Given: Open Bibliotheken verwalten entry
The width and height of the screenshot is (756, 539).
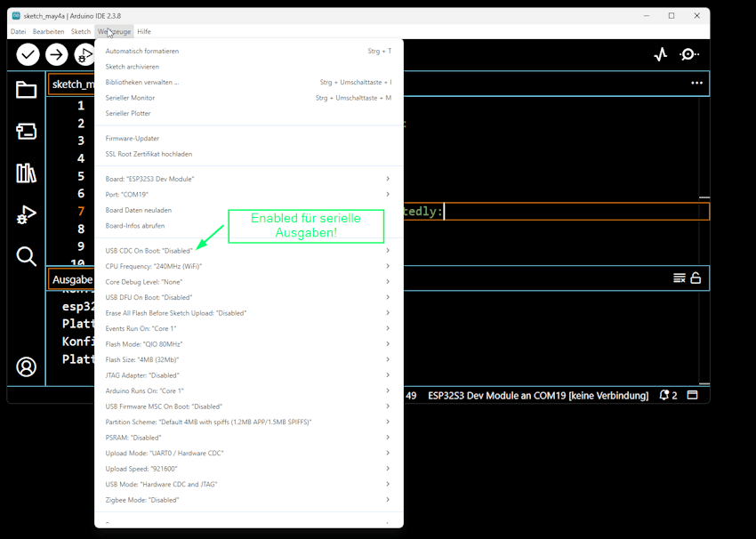Looking at the screenshot, I should (249, 82).
